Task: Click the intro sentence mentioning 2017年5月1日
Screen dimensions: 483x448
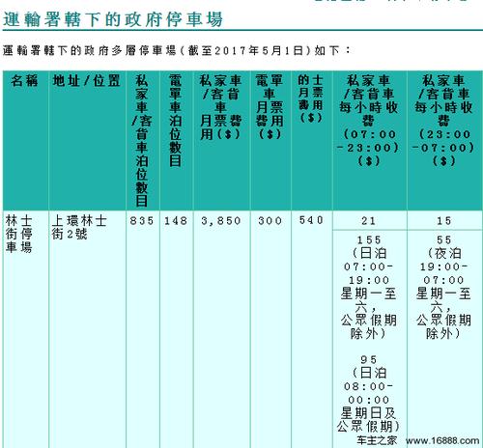Action: pyautogui.click(x=177, y=50)
